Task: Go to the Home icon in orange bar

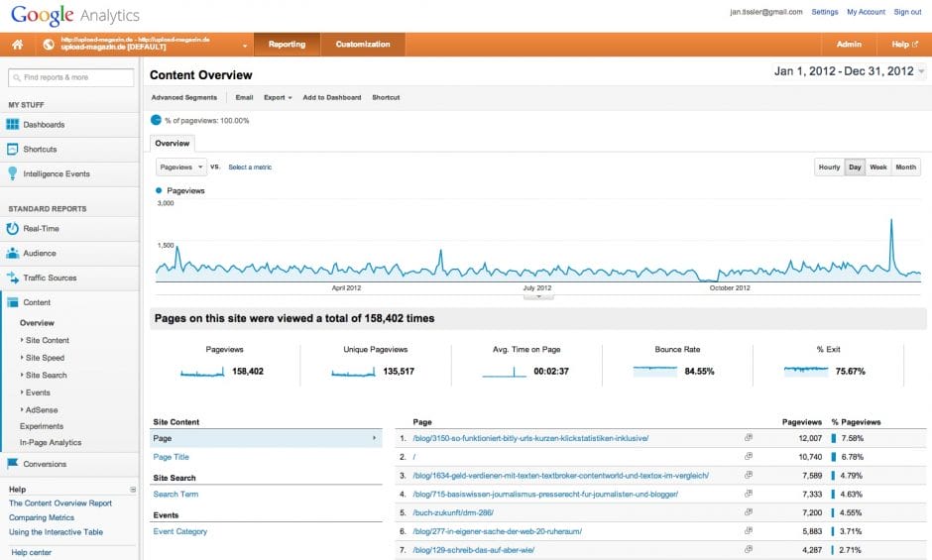Action: point(17,45)
